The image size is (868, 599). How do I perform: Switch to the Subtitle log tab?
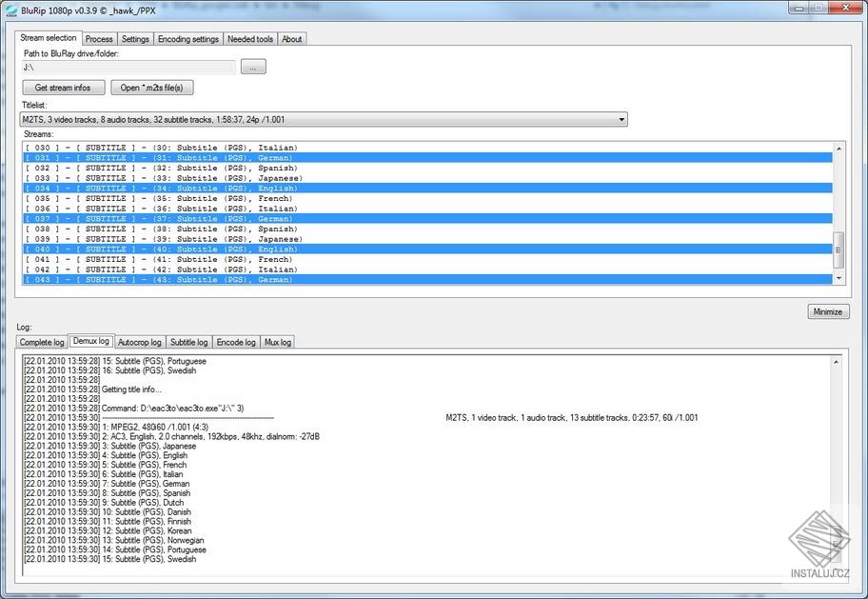[x=188, y=343]
